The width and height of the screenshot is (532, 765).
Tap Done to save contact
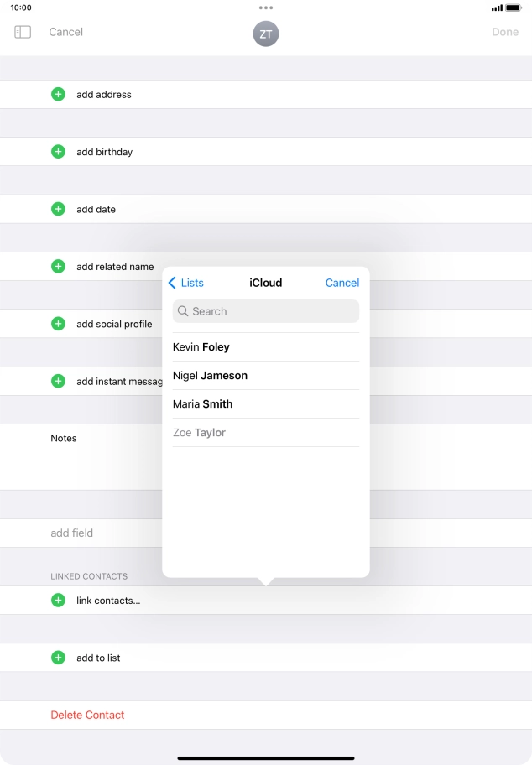pos(505,32)
